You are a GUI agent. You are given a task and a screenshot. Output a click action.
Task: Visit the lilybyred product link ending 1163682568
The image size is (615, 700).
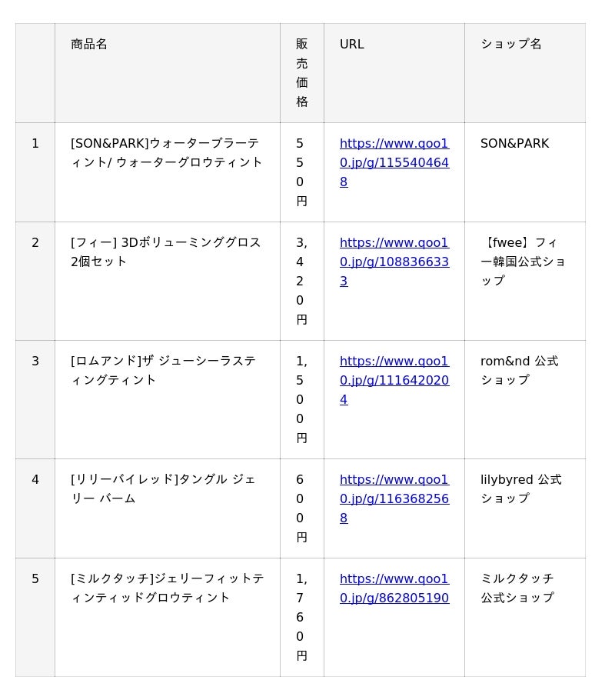click(394, 498)
